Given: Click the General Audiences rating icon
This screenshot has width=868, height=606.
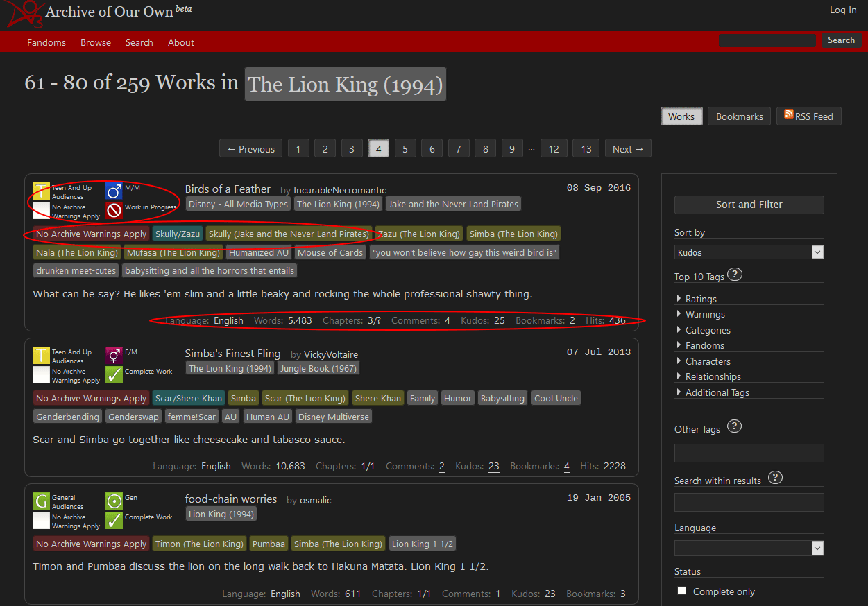Looking at the screenshot, I should click(x=41, y=501).
